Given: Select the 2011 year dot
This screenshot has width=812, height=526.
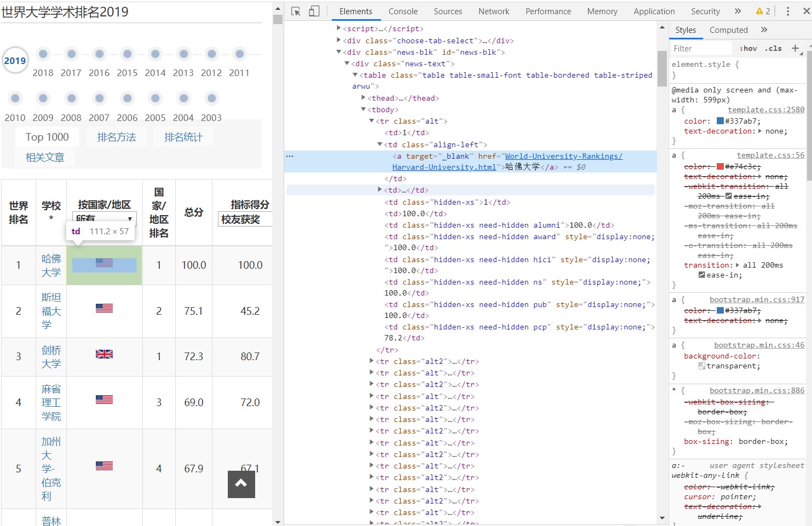Looking at the screenshot, I should [239, 54].
